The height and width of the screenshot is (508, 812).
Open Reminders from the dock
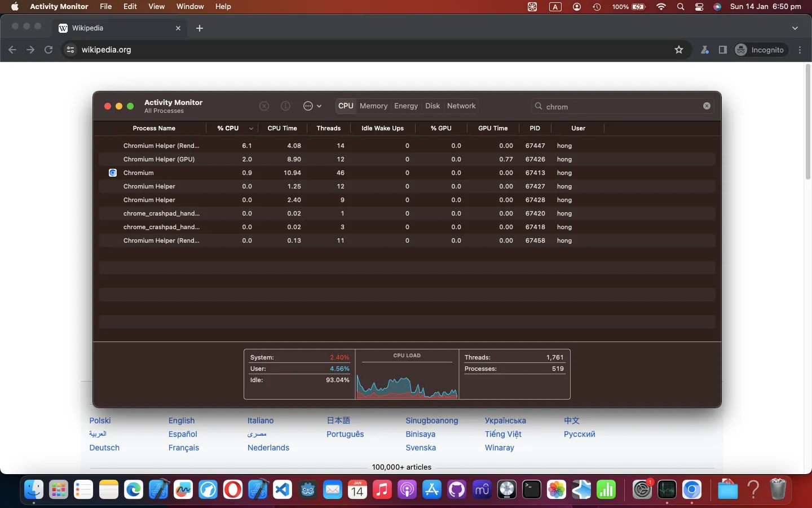[x=83, y=489]
